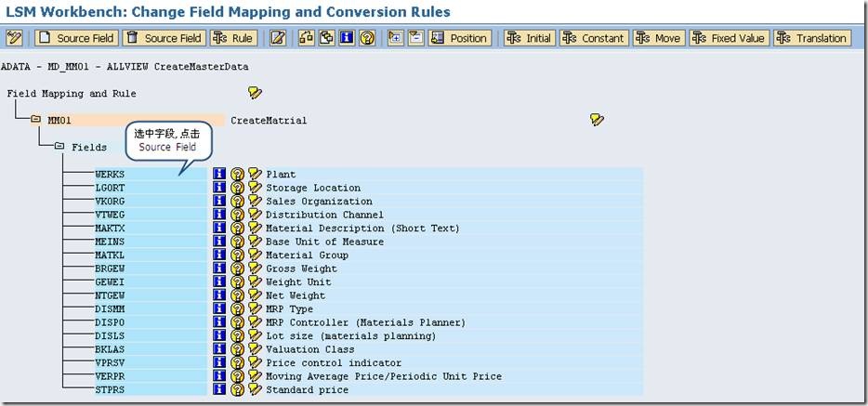868x406 pixels.
Task: Select the VTWEG field row
Action: pos(151,215)
